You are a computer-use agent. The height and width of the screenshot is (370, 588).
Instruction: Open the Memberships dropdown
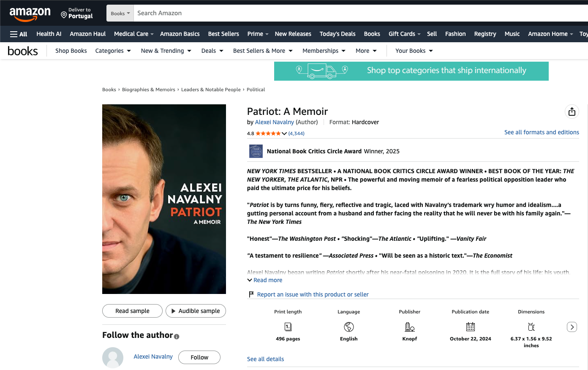[324, 51]
